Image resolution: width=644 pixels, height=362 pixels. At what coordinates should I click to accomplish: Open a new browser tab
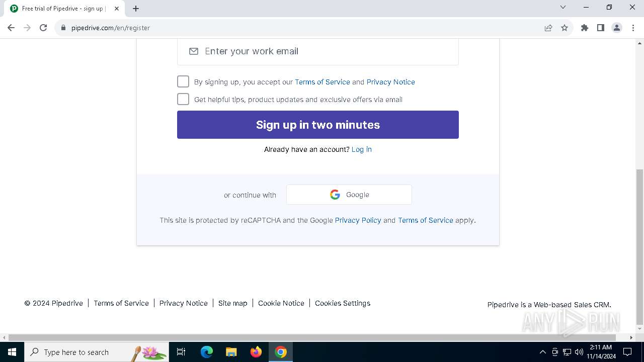point(136,9)
